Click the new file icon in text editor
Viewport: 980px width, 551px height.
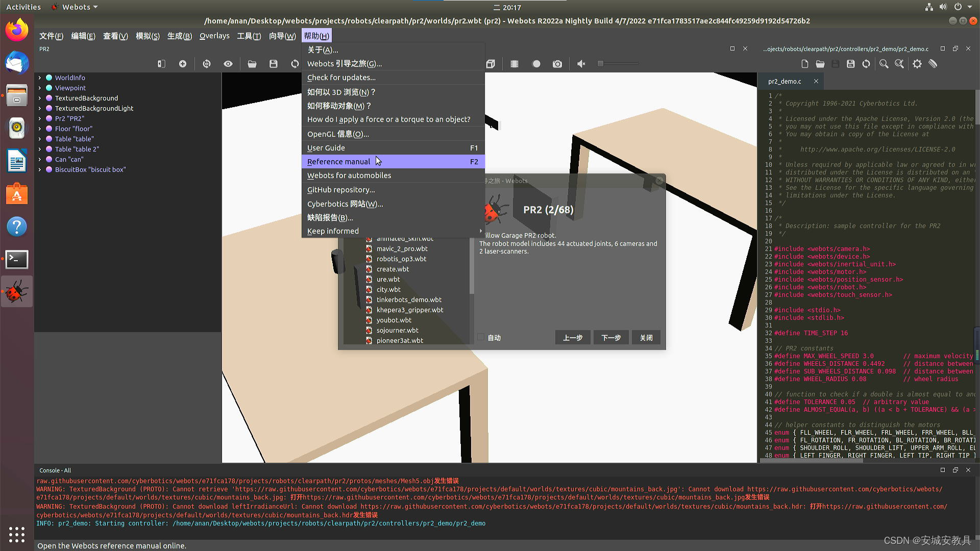[805, 64]
